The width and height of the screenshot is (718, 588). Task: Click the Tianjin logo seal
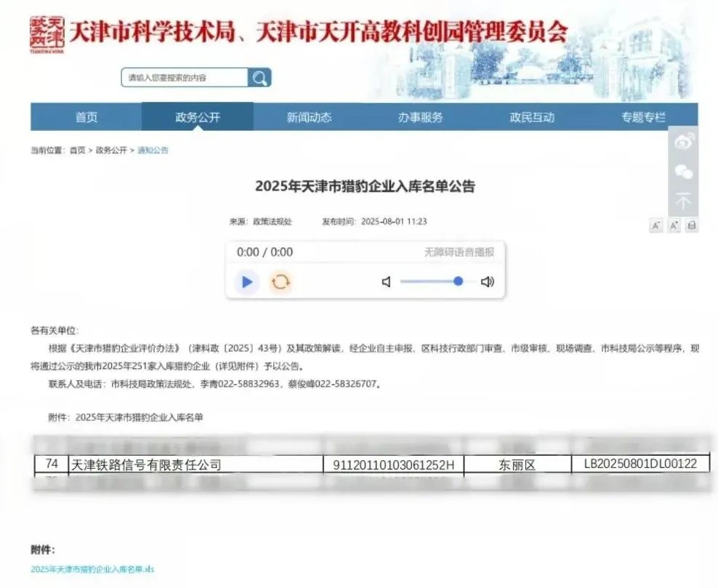[47, 35]
